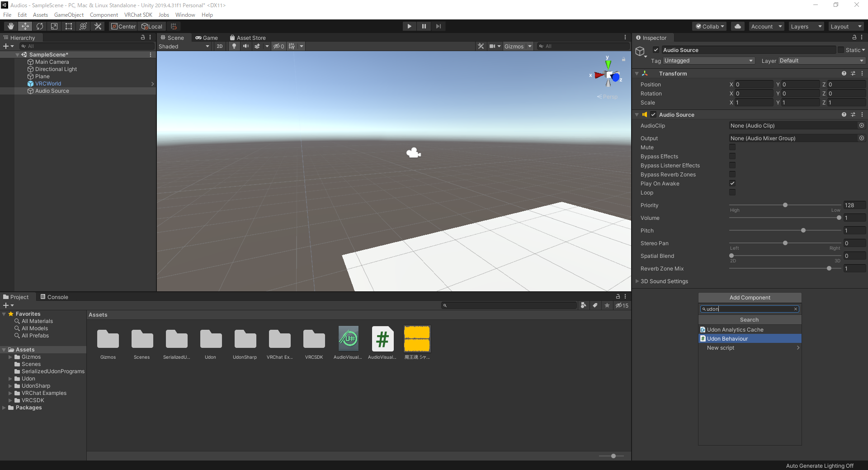The image size is (868, 470).
Task: Open the GameObject menu
Action: (69, 15)
